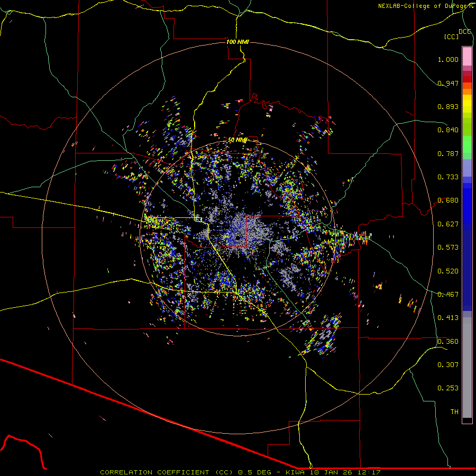Click the 1.000 value on the color scale

pyautogui.click(x=448, y=59)
